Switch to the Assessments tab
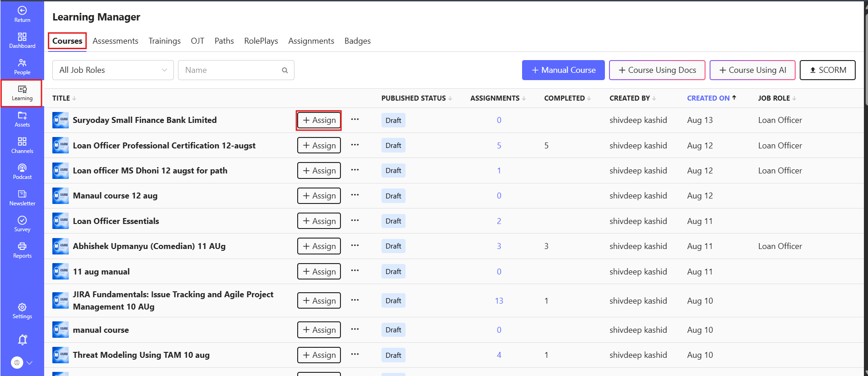Screen dimensions: 868x376 115,41
